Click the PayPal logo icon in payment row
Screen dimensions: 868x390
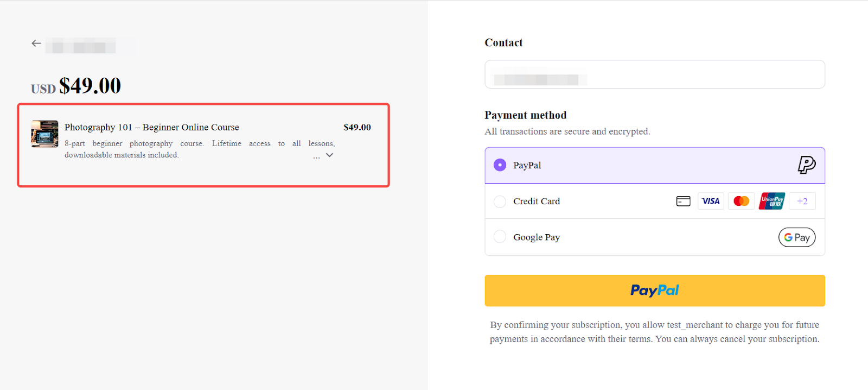pyautogui.click(x=806, y=165)
